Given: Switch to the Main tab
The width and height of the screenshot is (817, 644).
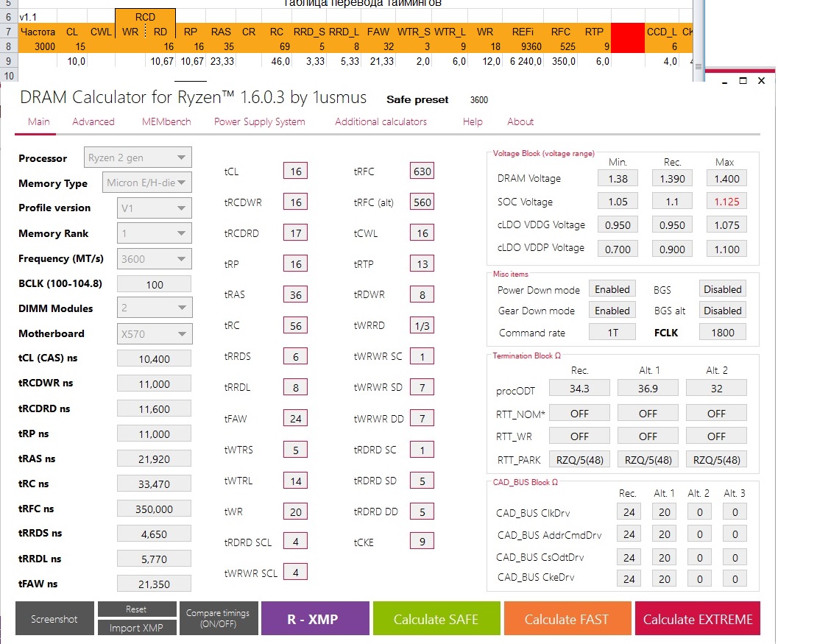Looking at the screenshot, I should pos(38,121).
